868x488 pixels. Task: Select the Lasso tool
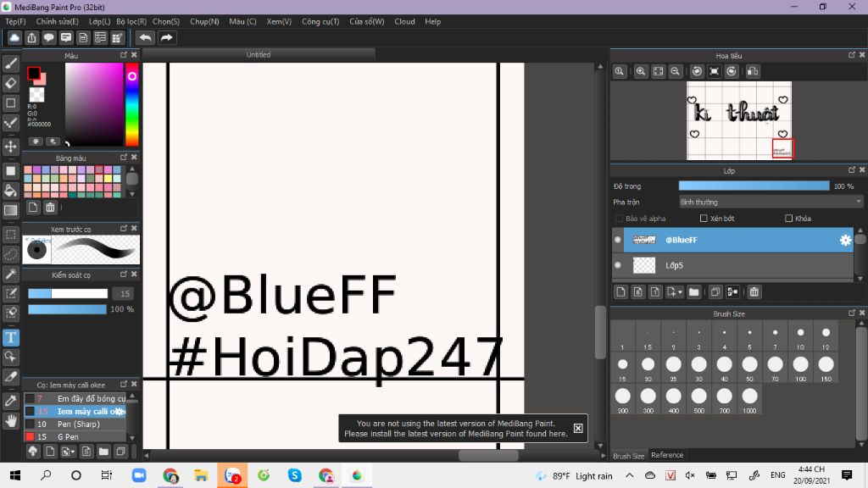10,254
